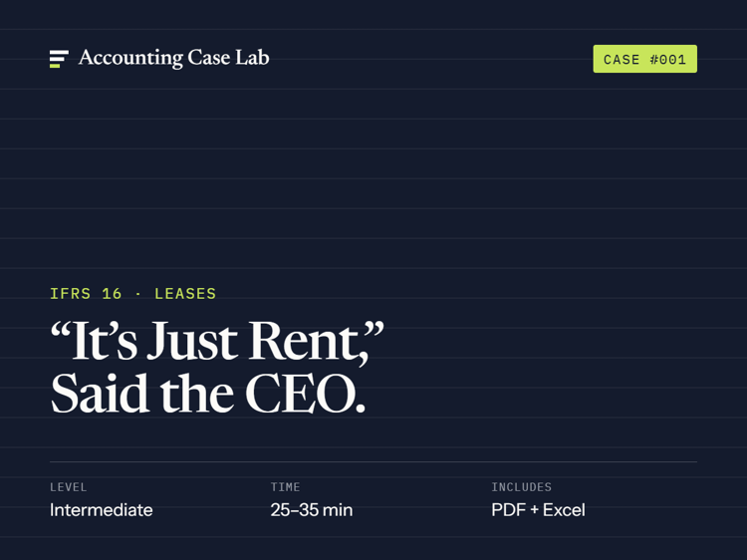Select the 25–35 min duration value
This screenshot has width=747, height=560.
pyautogui.click(x=312, y=510)
